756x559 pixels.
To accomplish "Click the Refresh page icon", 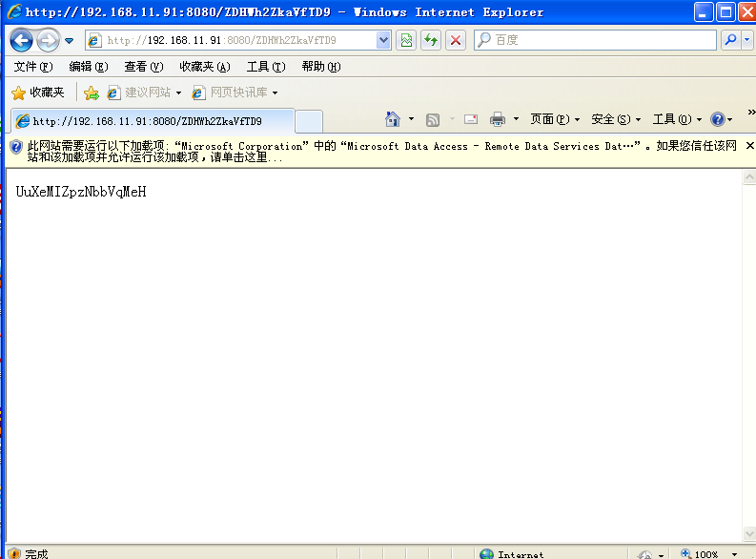I will tap(431, 40).
